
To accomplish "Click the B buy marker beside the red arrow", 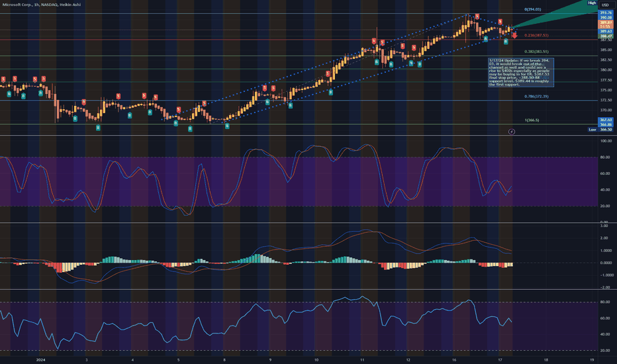I will [506, 42].
